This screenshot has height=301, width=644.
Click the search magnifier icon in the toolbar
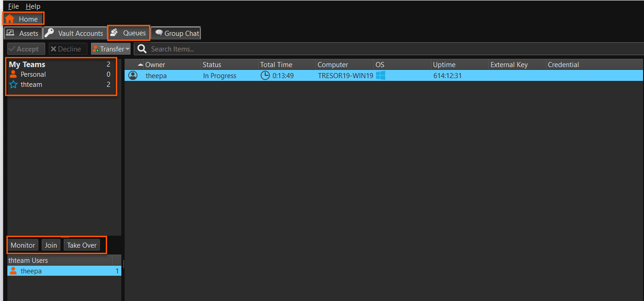click(x=142, y=49)
